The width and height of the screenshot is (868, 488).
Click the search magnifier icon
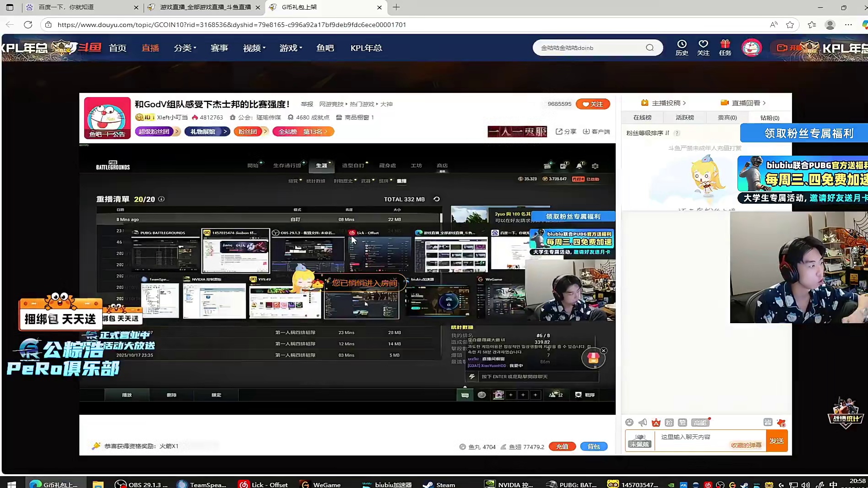tap(650, 48)
